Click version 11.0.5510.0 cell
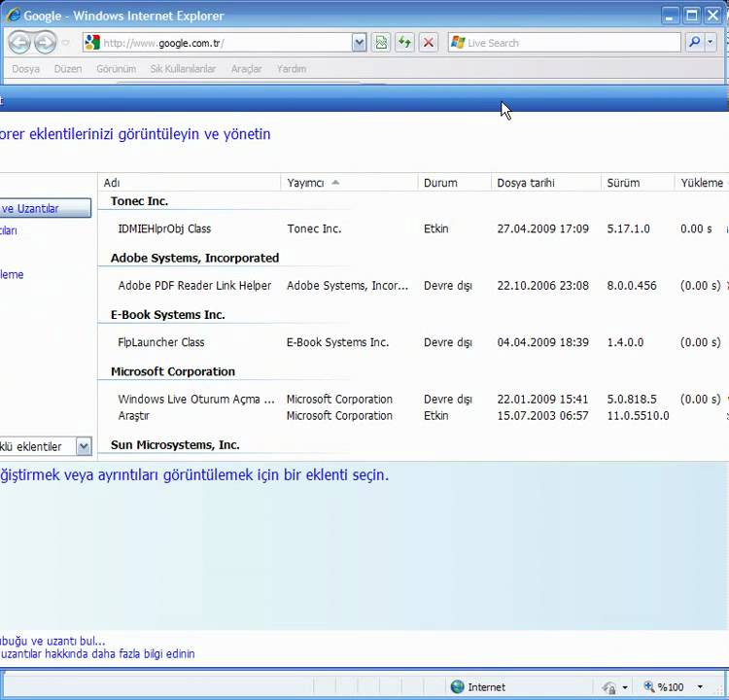Screen dimensions: 729x700 pos(638,416)
